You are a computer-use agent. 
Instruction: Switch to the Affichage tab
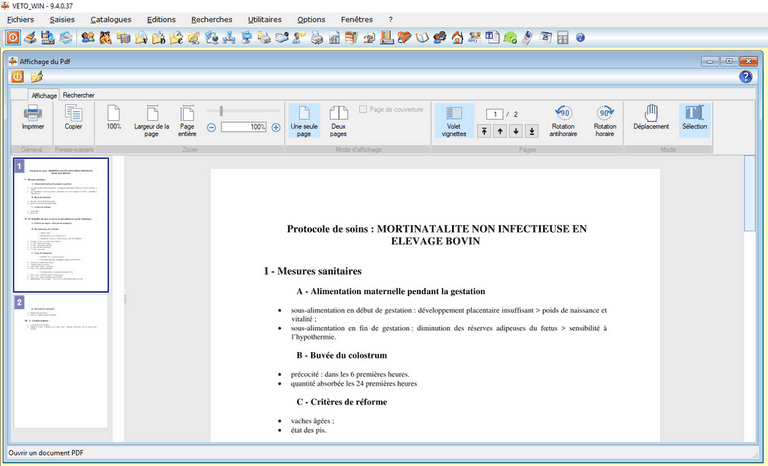44,95
